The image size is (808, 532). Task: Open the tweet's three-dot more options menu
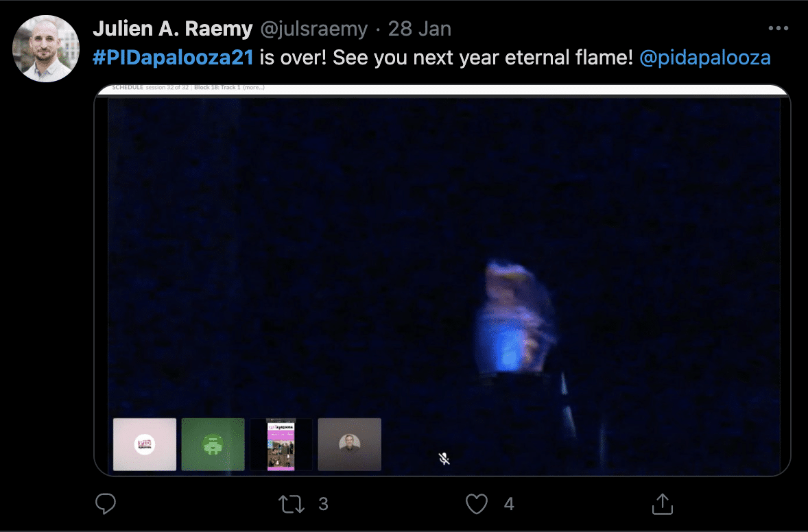pos(778,28)
